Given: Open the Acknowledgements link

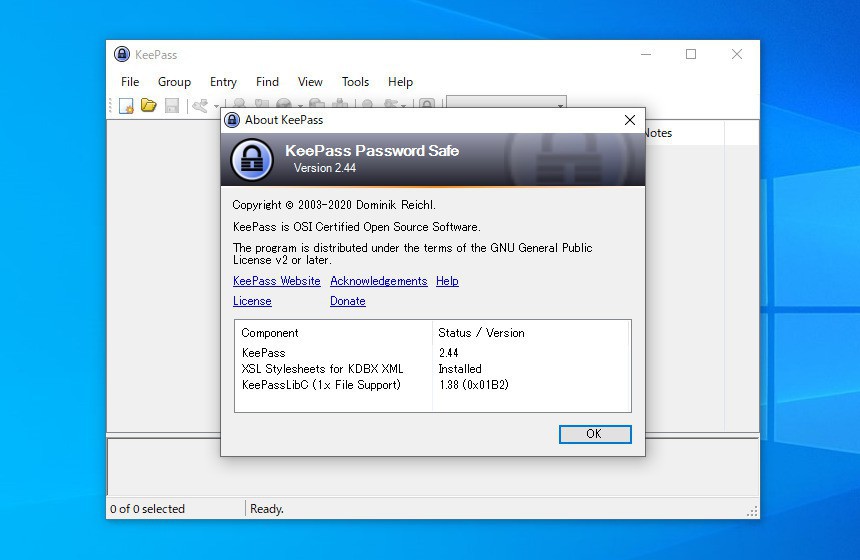Looking at the screenshot, I should [378, 281].
